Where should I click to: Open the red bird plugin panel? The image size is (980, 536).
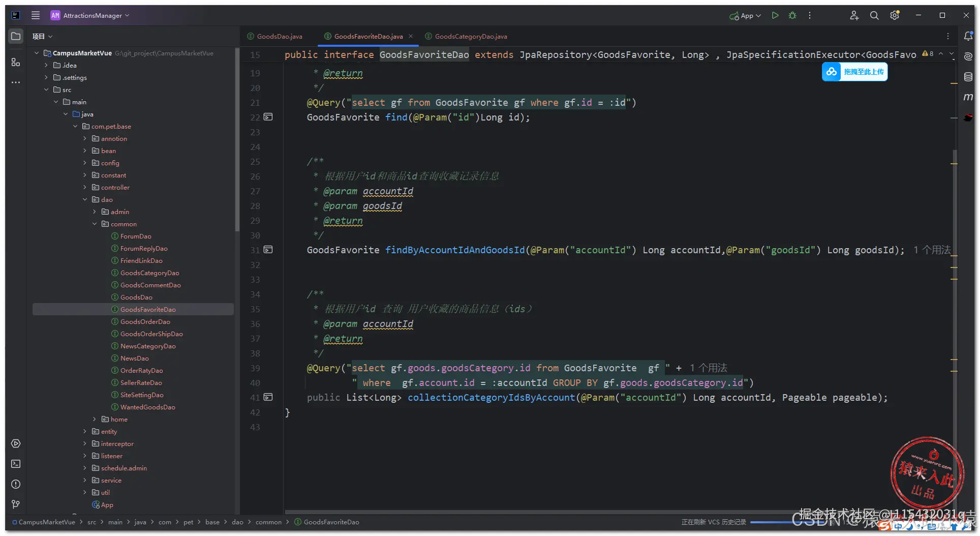(968, 117)
